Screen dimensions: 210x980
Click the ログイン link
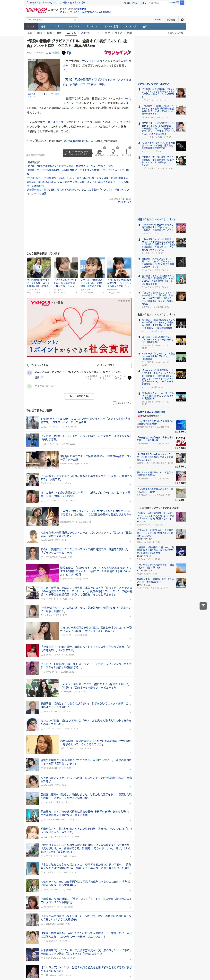coord(64,12)
